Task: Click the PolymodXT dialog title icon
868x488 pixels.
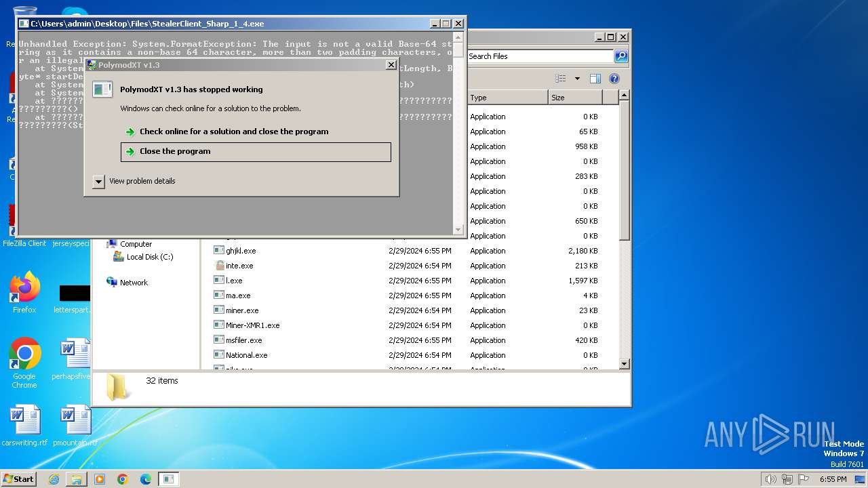Action: coord(92,65)
